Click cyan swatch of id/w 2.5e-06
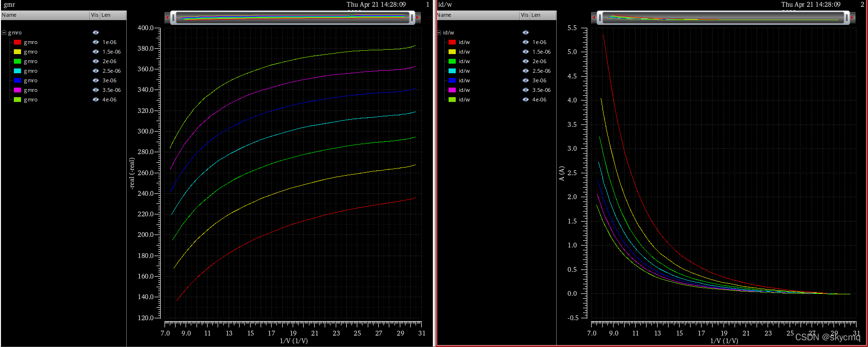 click(x=452, y=71)
